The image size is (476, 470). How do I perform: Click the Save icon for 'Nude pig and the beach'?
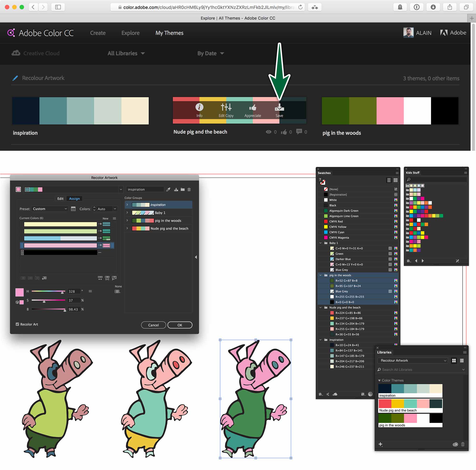279,108
